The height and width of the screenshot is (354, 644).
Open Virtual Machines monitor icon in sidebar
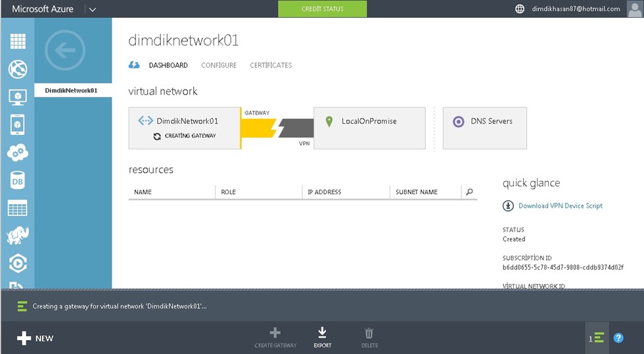pos(18,97)
